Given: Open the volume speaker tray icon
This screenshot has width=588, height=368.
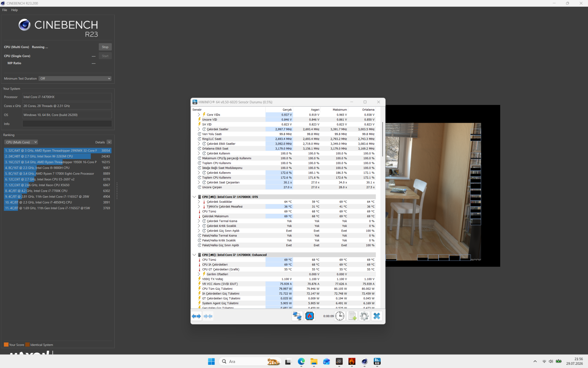Looking at the screenshot, I should click(x=551, y=362).
